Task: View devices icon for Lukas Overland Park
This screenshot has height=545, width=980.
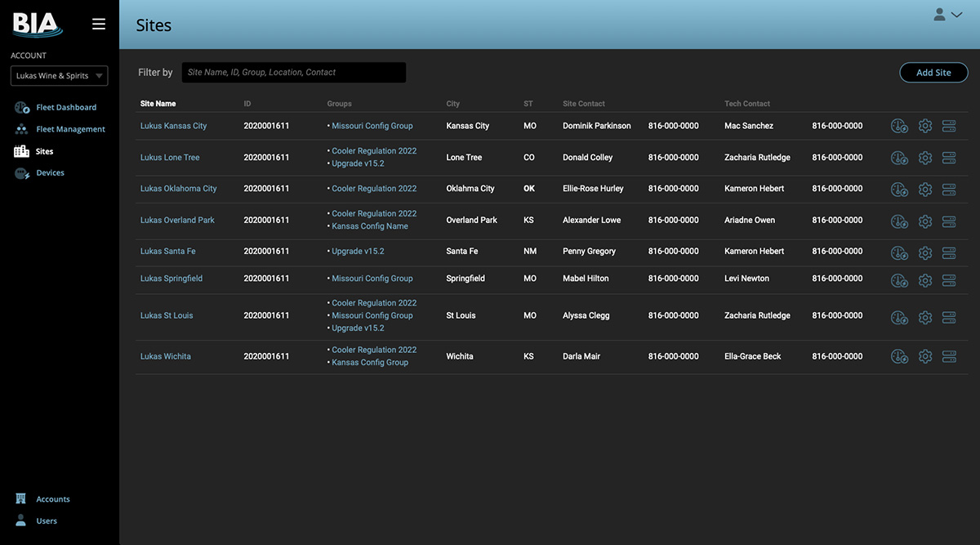Action: [x=949, y=221]
